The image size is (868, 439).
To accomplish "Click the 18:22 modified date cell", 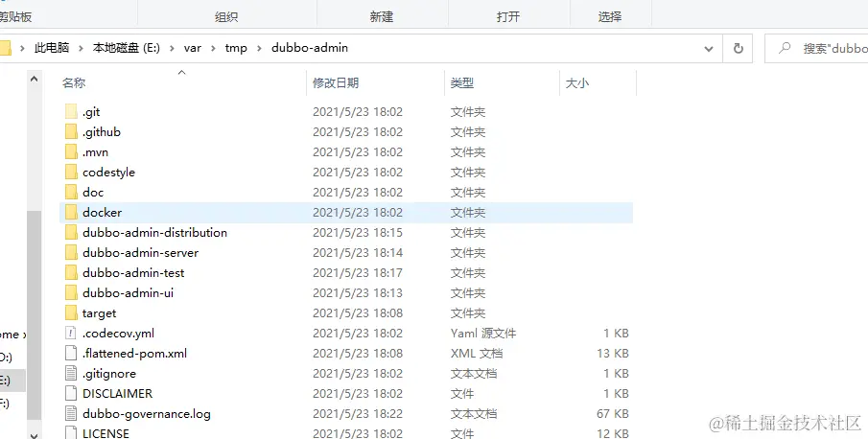I will click(x=358, y=413).
